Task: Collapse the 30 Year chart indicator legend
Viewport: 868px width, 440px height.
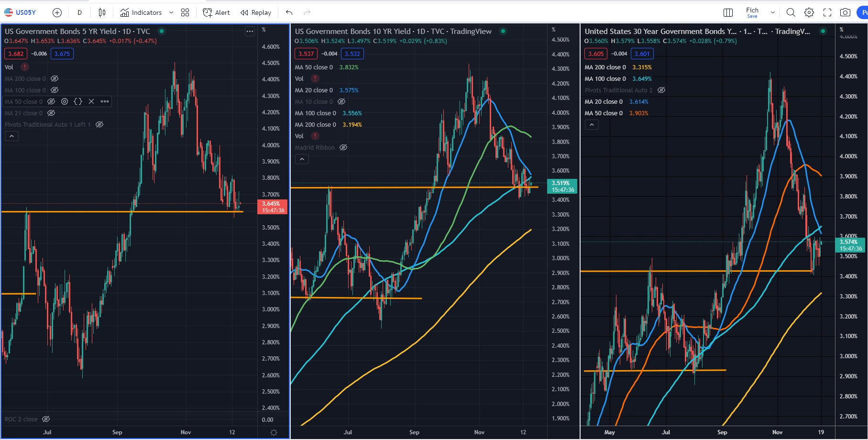Action: [592, 125]
